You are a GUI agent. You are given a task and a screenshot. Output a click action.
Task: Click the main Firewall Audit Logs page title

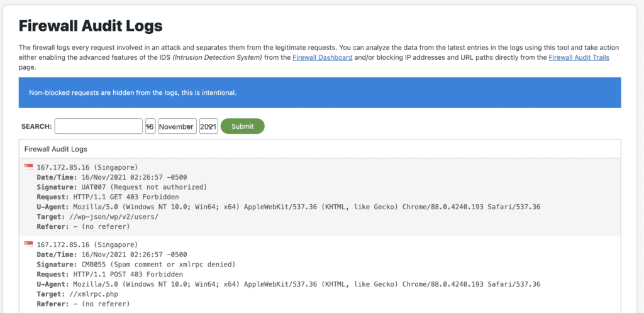(x=91, y=26)
